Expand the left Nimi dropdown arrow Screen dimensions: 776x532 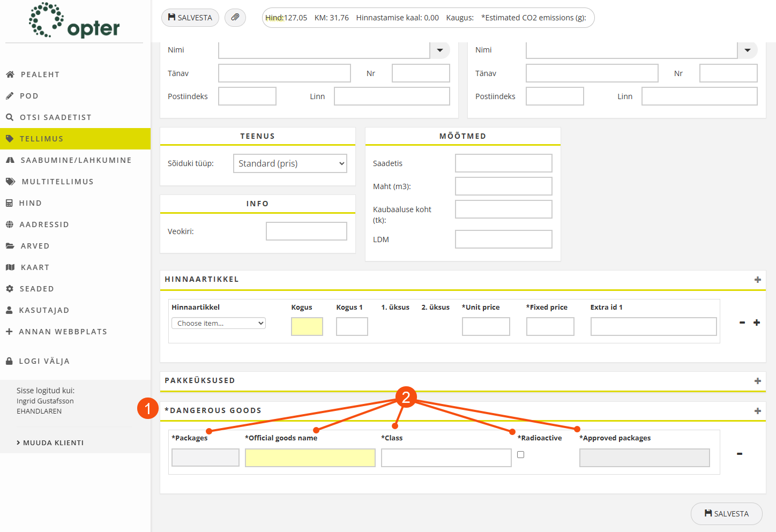[x=439, y=50]
